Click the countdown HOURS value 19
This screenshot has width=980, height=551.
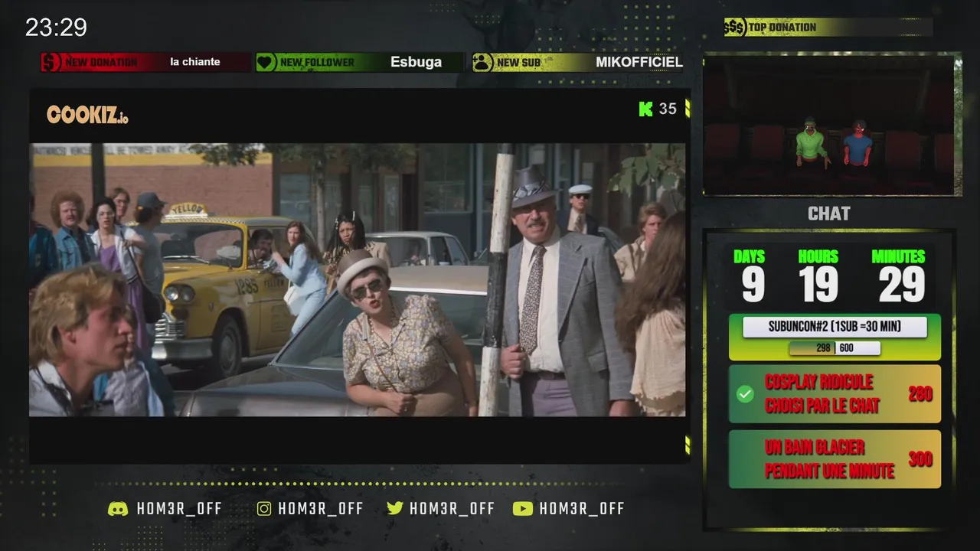click(x=818, y=285)
